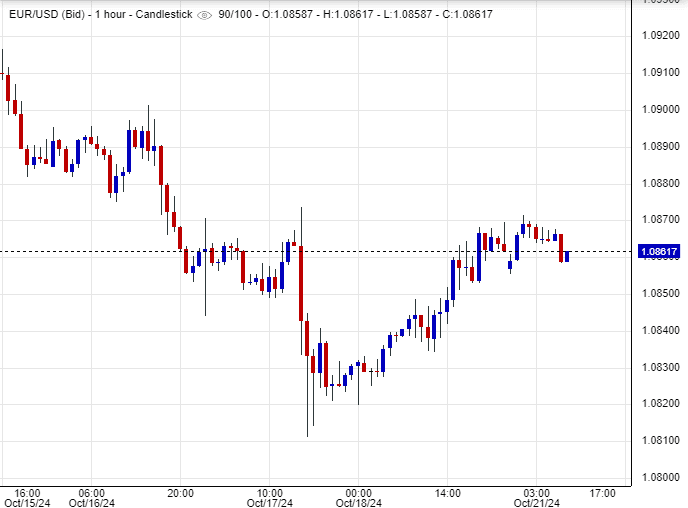Click the current price label 1.08617

pos(659,251)
